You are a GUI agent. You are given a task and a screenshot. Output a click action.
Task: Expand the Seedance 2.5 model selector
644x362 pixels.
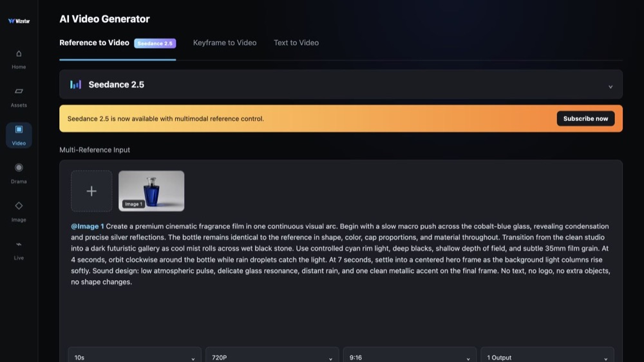pyautogui.click(x=341, y=84)
